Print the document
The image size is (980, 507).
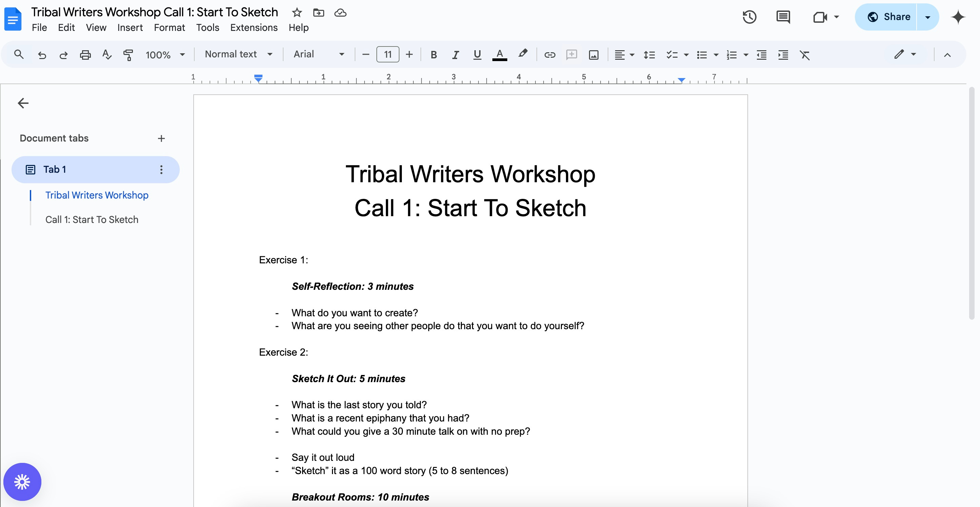(85, 55)
